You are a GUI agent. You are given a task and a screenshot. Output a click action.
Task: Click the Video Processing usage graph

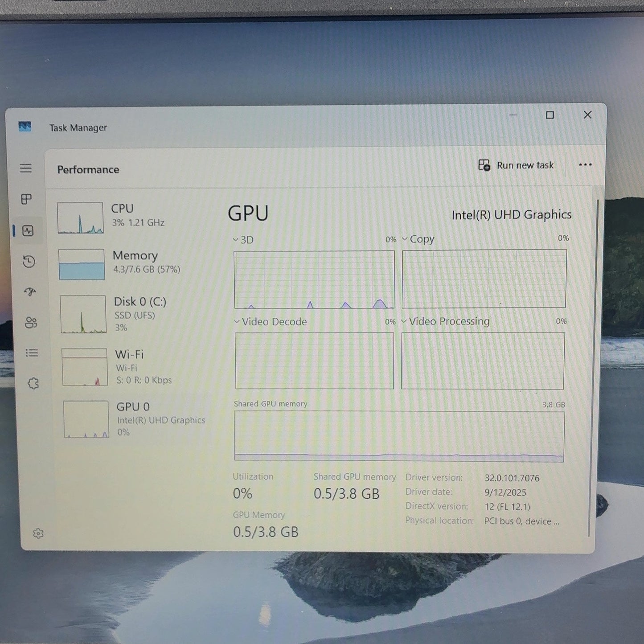483,360
